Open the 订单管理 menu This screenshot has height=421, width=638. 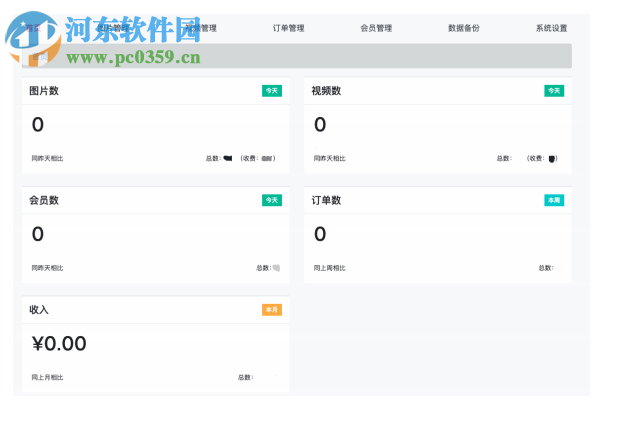click(288, 28)
